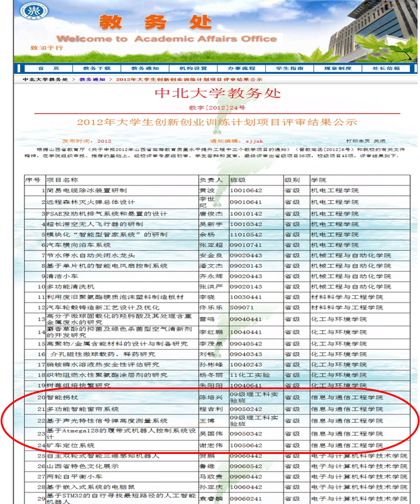The width and height of the screenshot is (420, 504).
Task: Open the 教务下载 menu item
Action: click(97, 68)
